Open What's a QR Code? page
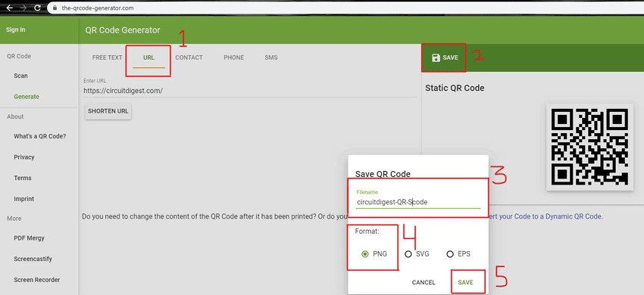Image resolution: width=644 pixels, height=295 pixels. (40, 136)
